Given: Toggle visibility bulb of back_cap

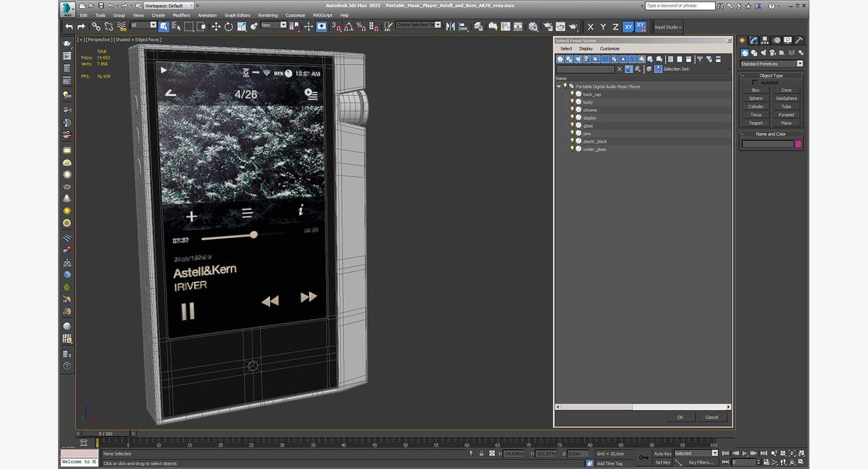Looking at the screenshot, I should tap(572, 94).
